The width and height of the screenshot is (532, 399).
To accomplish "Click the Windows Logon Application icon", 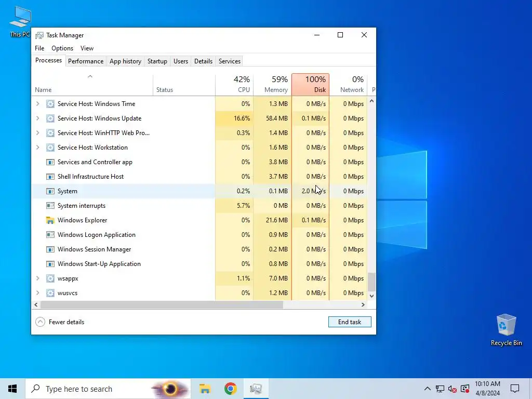I will pyautogui.click(x=50, y=235).
